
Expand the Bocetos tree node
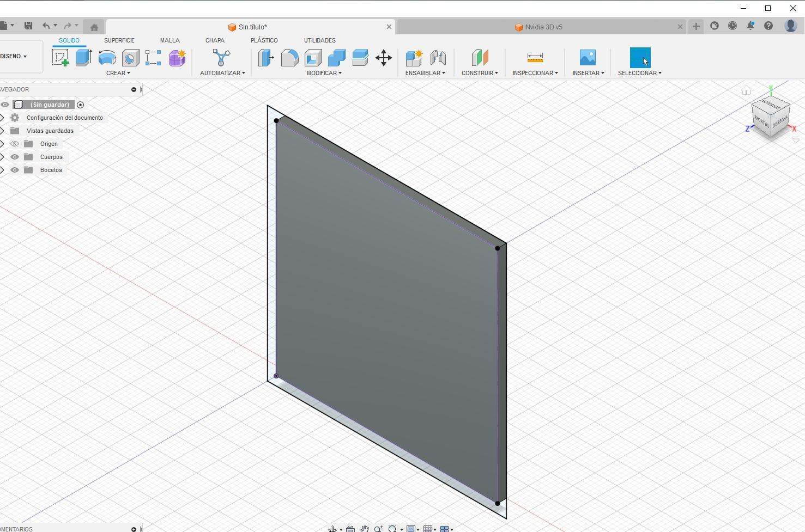click(x=3, y=170)
